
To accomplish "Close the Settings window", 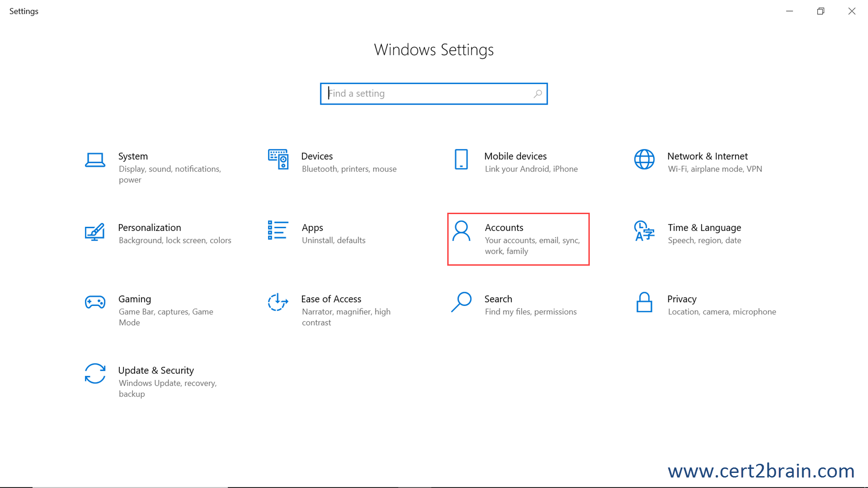I will click(x=852, y=11).
